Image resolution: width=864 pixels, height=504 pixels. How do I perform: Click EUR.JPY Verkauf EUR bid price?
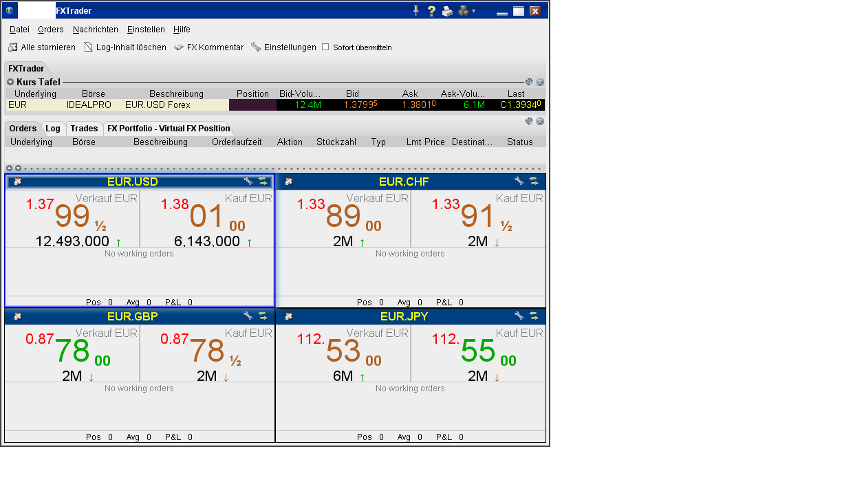tap(343, 351)
